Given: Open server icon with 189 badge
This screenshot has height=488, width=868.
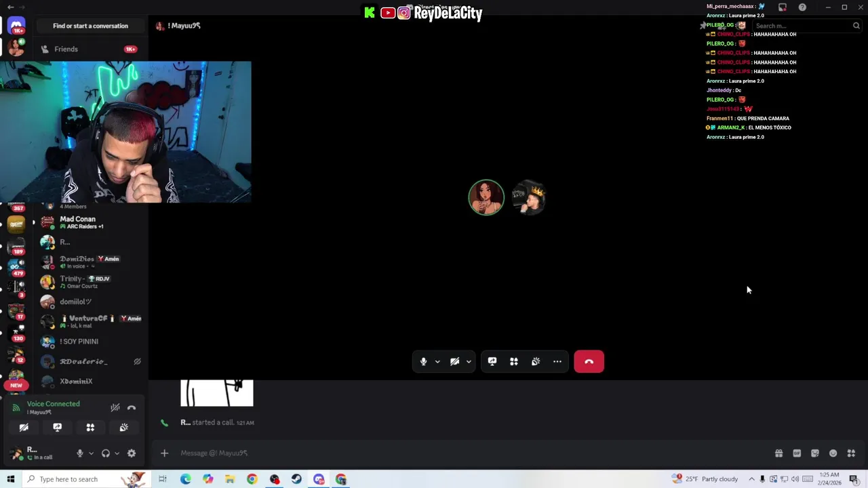Looking at the screenshot, I should pyautogui.click(x=16, y=245).
